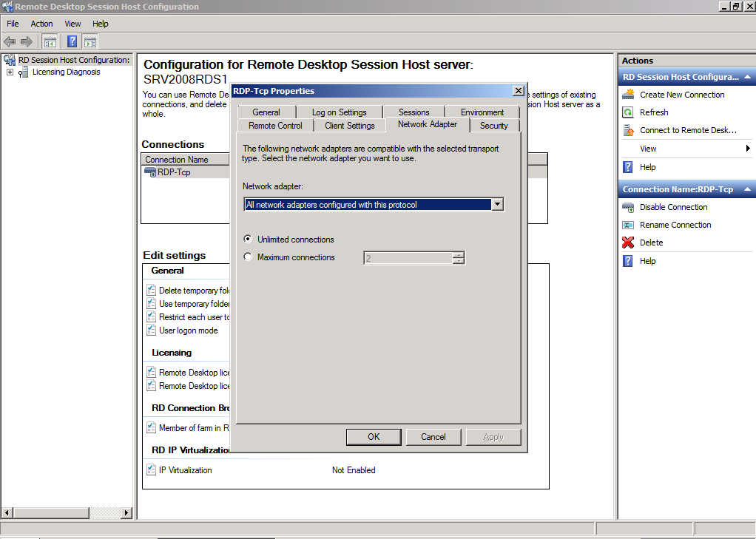Click the blue Help toolbar icon
The height and width of the screenshot is (539, 756).
[72, 42]
